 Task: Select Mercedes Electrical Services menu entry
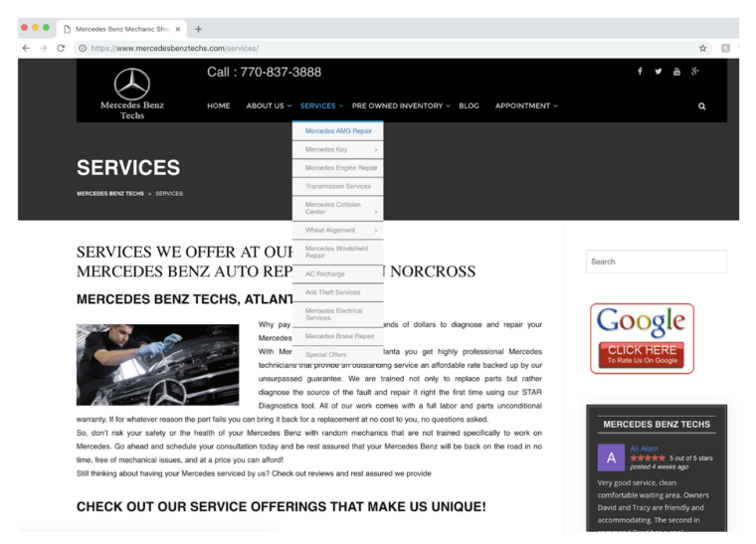click(338, 314)
